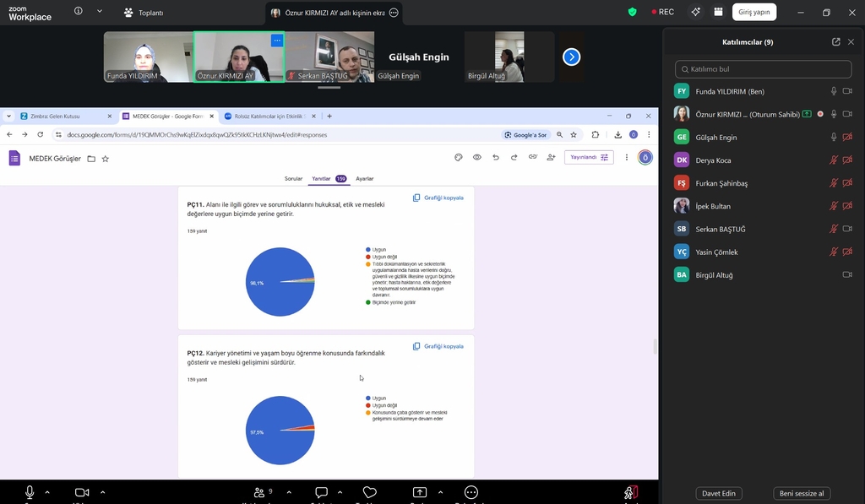865x504 pixels.
Task: Click the heart reactions icon
Action: pyautogui.click(x=369, y=492)
